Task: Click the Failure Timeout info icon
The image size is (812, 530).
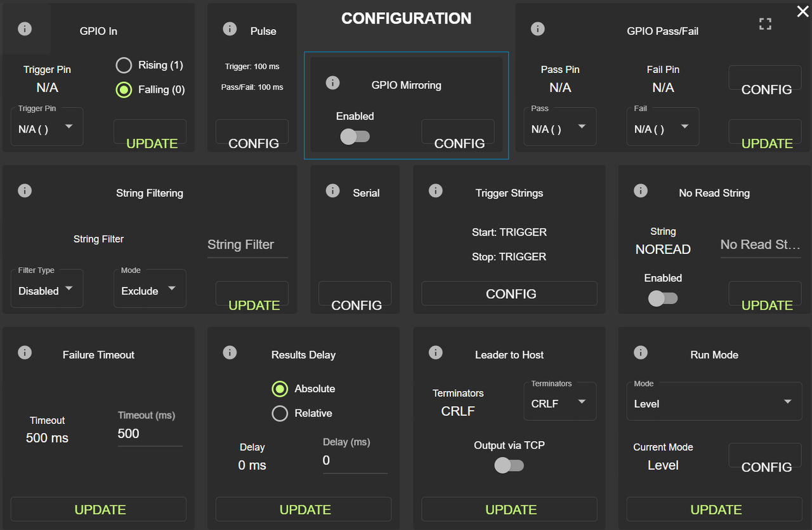Action: point(25,353)
